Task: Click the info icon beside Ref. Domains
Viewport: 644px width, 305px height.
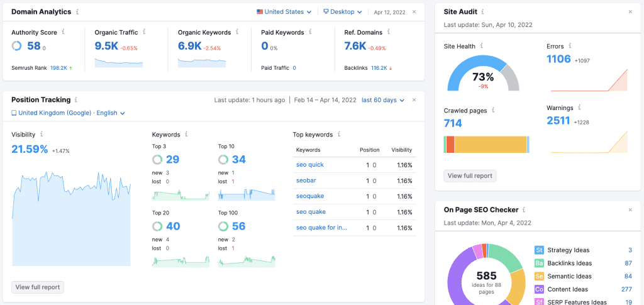Action: point(389,31)
